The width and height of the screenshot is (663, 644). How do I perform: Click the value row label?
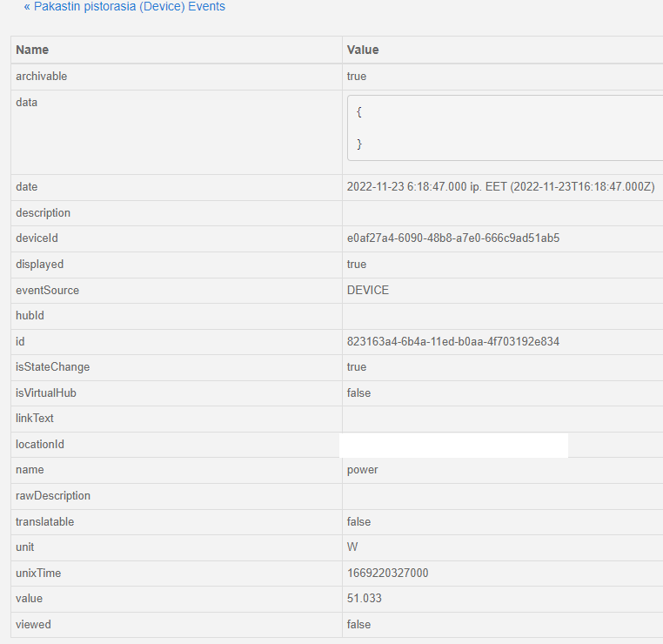pyautogui.click(x=30, y=599)
